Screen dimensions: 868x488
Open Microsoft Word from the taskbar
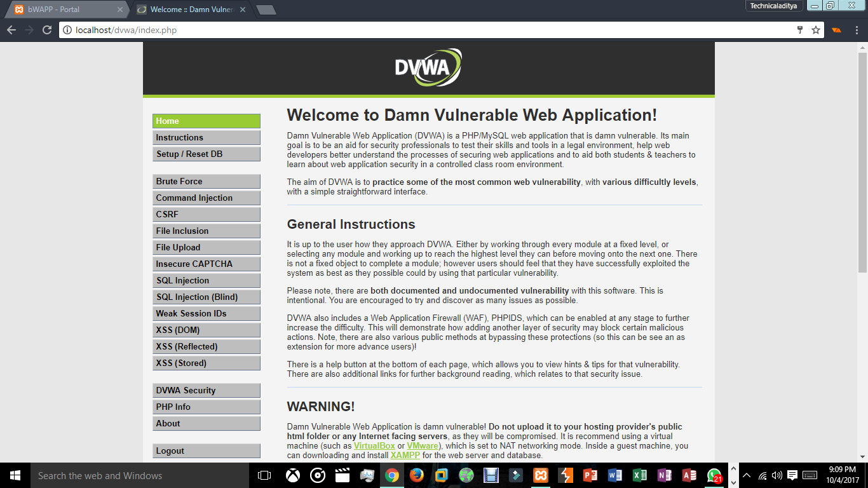(x=615, y=475)
